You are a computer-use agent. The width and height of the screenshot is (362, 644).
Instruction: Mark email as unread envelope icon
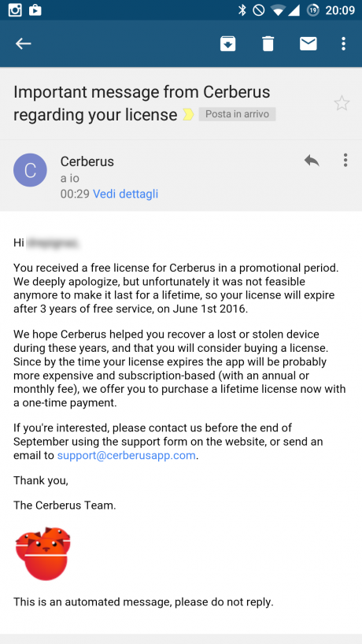(x=308, y=43)
